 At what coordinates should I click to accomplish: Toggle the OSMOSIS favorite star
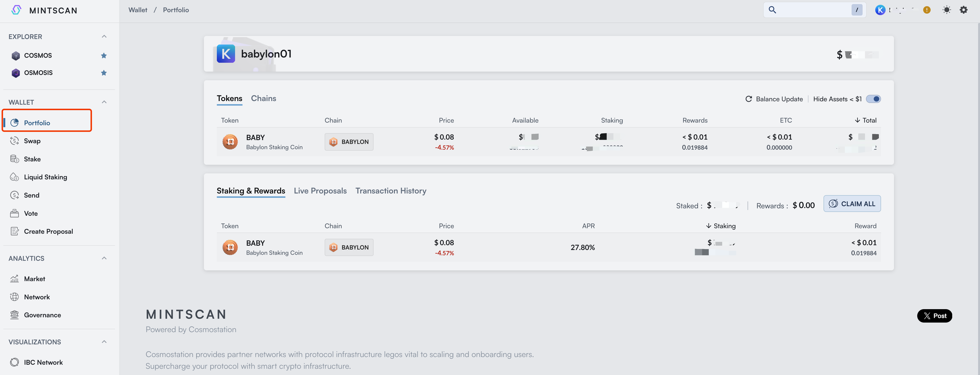click(x=104, y=73)
